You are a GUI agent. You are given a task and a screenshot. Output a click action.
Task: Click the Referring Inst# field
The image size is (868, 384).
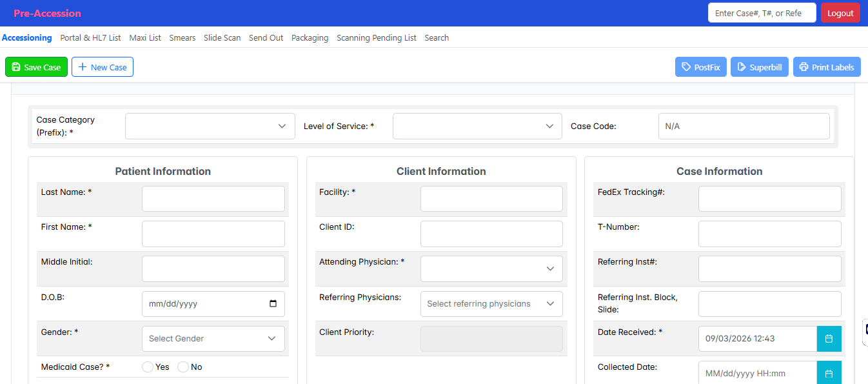point(770,268)
